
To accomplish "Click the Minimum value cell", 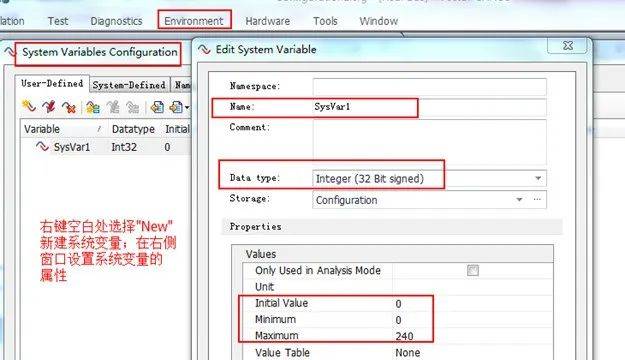I will (x=473, y=320).
